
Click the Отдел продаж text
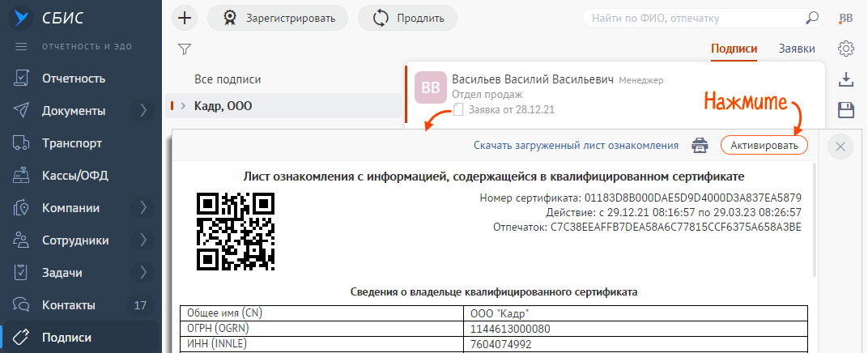(x=487, y=95)
